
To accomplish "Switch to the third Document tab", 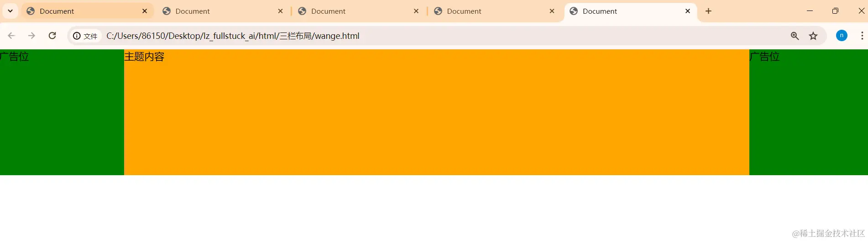I will tap(358, 11).
